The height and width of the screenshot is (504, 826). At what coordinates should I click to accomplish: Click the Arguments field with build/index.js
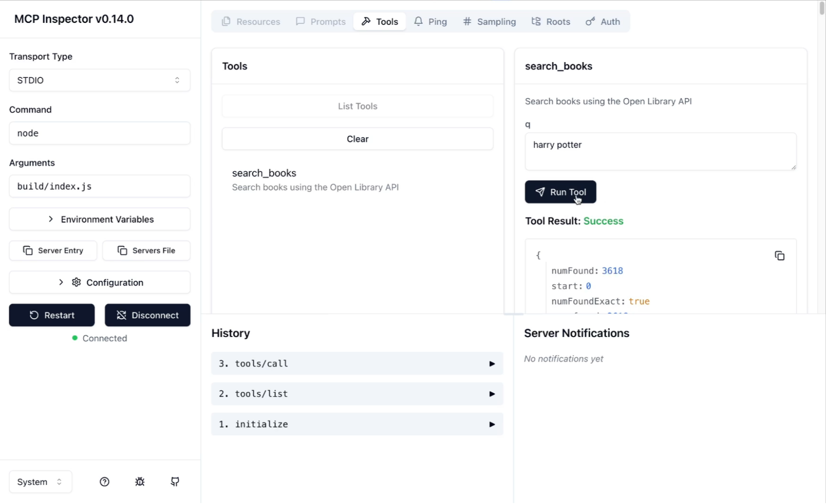(99, 186)
